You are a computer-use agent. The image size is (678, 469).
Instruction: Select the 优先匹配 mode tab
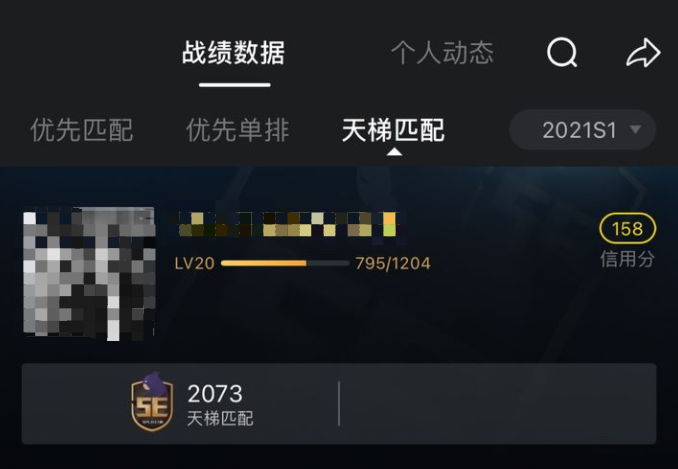81,130
